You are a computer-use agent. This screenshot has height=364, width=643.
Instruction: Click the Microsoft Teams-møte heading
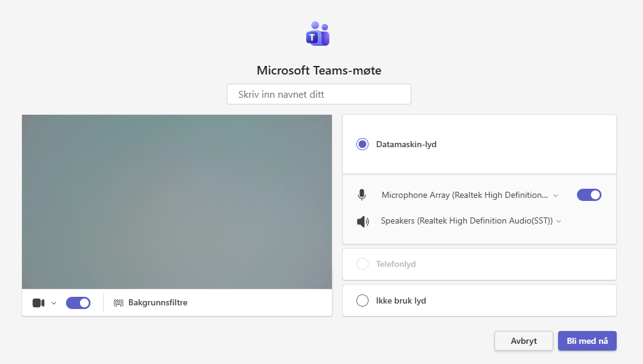tap(318, 70)
